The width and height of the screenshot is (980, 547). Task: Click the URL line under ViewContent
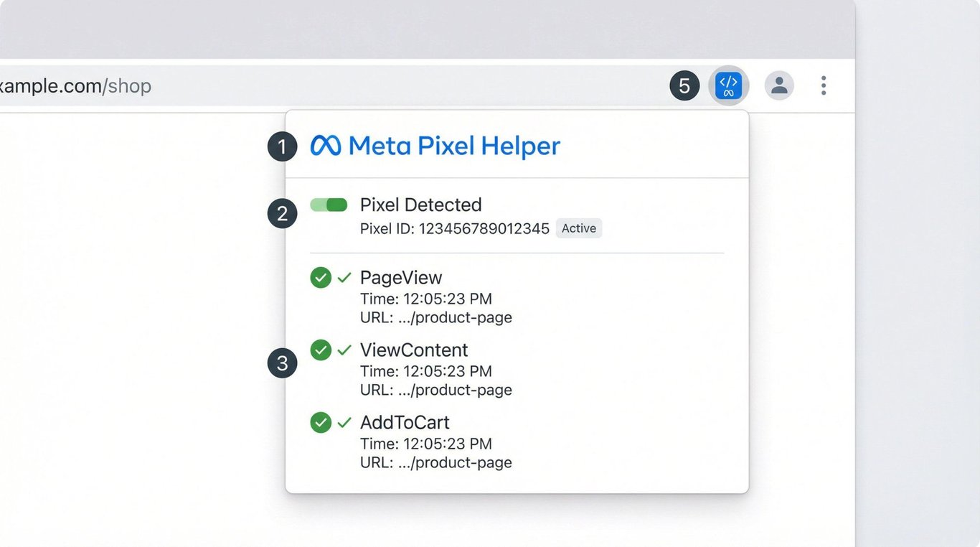436,390
